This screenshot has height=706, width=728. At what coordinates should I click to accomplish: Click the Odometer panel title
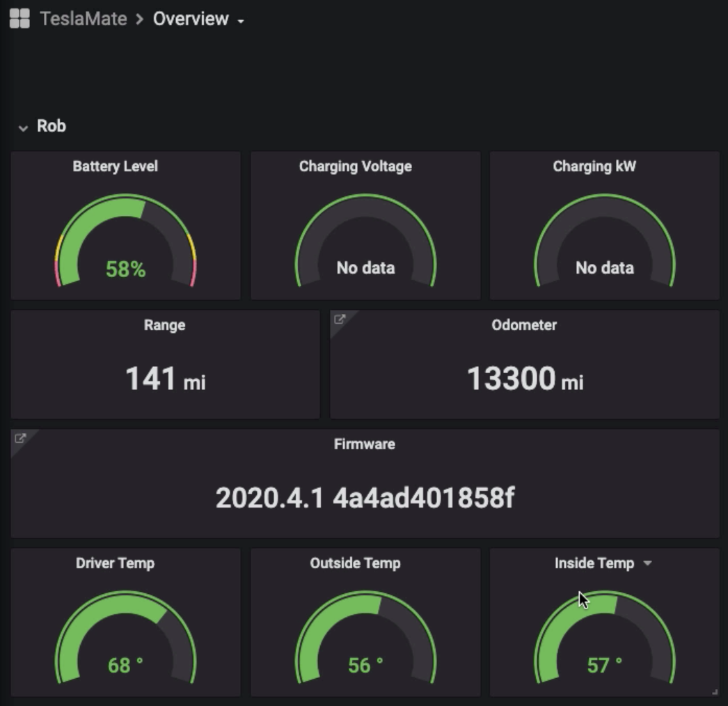click(x=524, y=325)
